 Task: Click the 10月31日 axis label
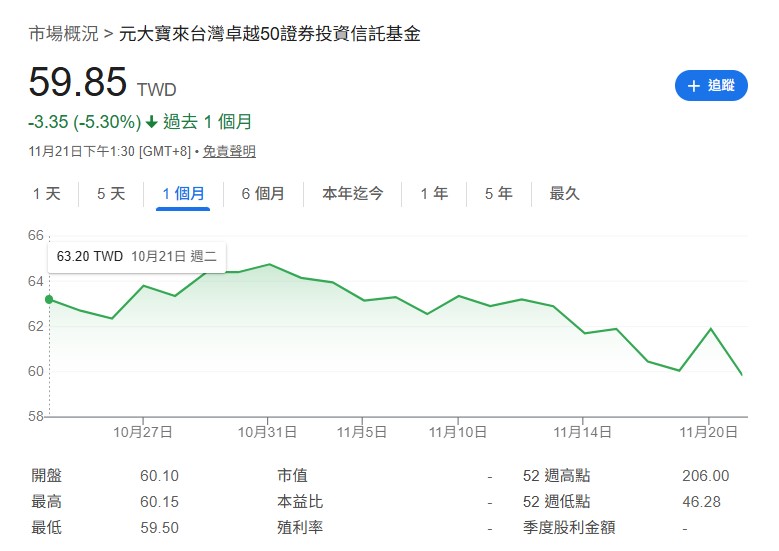coord(267,432)
